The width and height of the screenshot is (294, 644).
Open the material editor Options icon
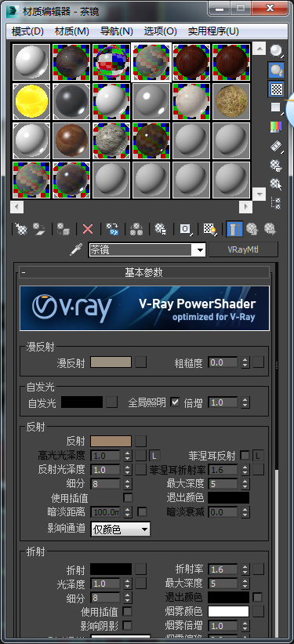[x=276, y=165]
